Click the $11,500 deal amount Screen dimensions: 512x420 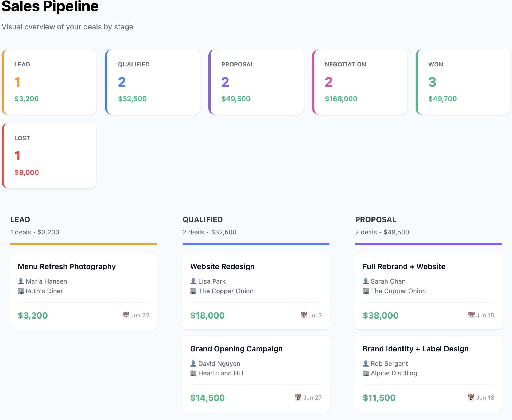point(379,398)
